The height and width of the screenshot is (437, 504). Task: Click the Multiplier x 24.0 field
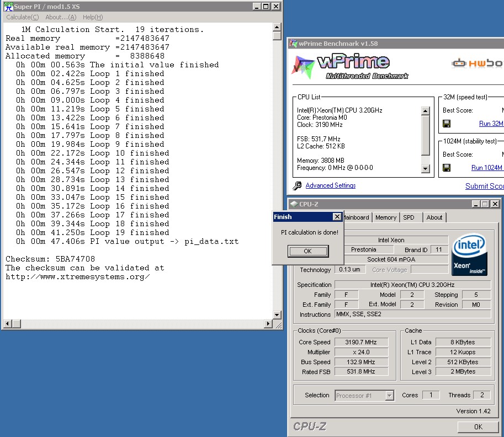(x=361, y=352)
